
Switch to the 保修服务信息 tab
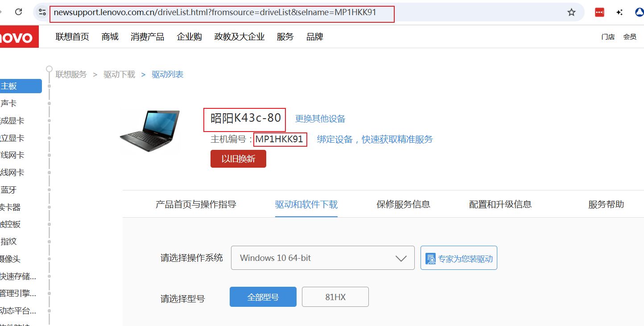[403, 204]
